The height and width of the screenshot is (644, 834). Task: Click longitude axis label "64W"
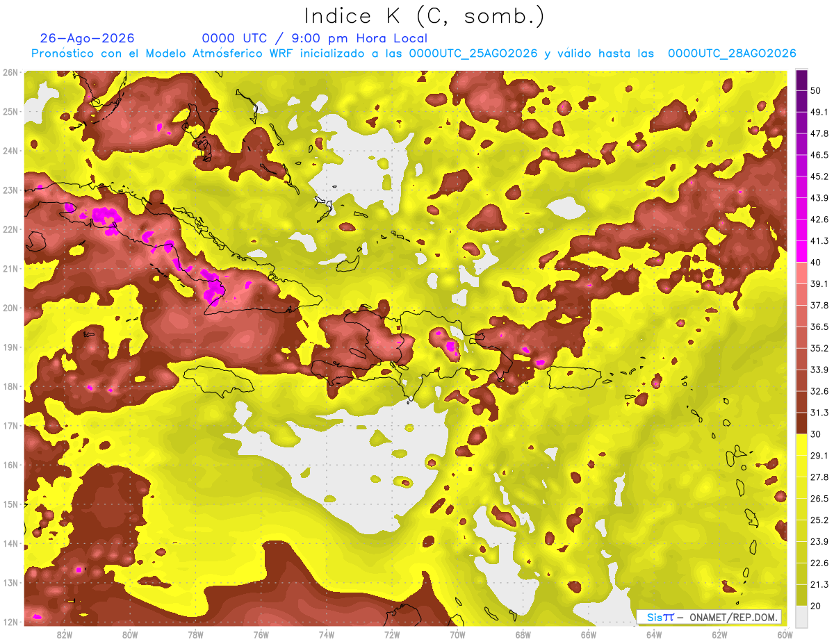[x=654, y=634]
